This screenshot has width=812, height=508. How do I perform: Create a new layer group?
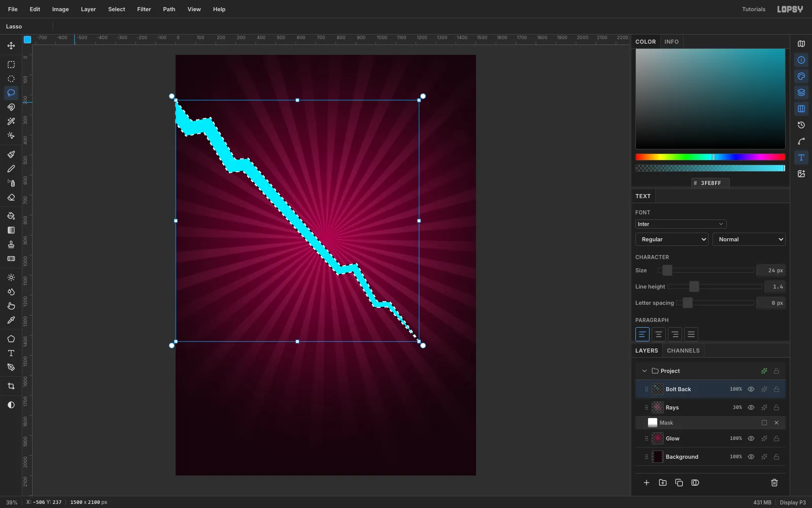tap(663, 483)
